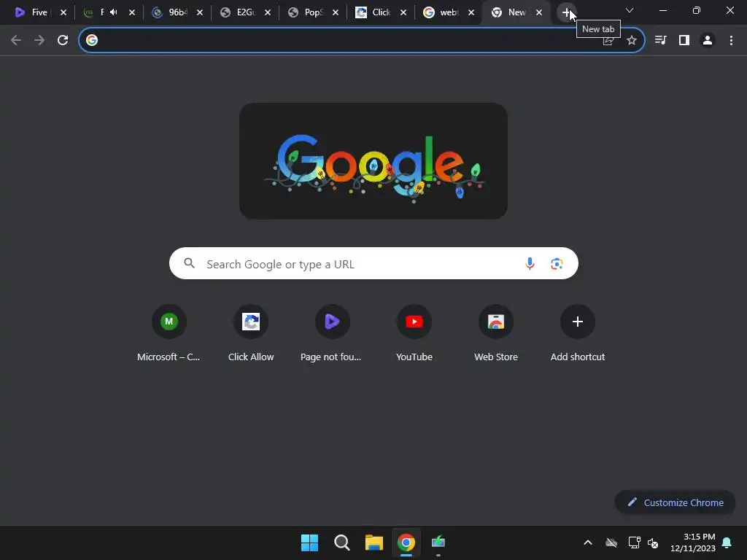Image resolution: width=747 pixels, height=560 pixels.
Task: Switch to the tab playing audio
Action: [x=98, y=13]
